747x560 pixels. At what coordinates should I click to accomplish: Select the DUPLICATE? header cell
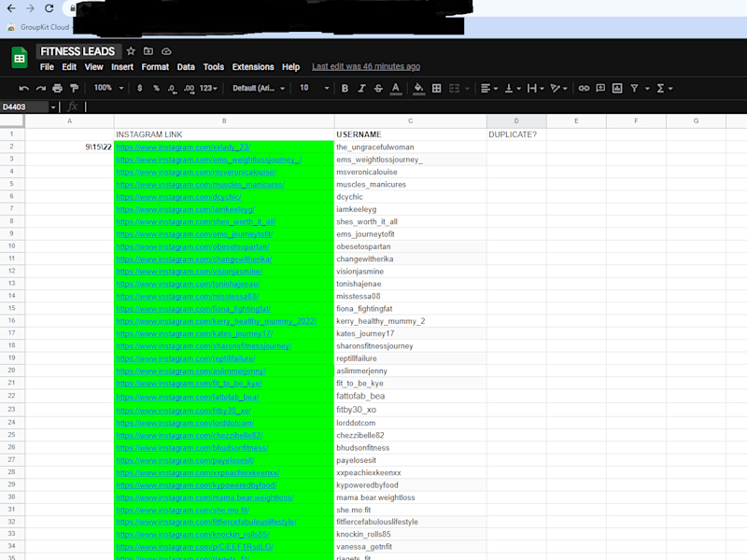pyautogui.click(x=516, y=134)
